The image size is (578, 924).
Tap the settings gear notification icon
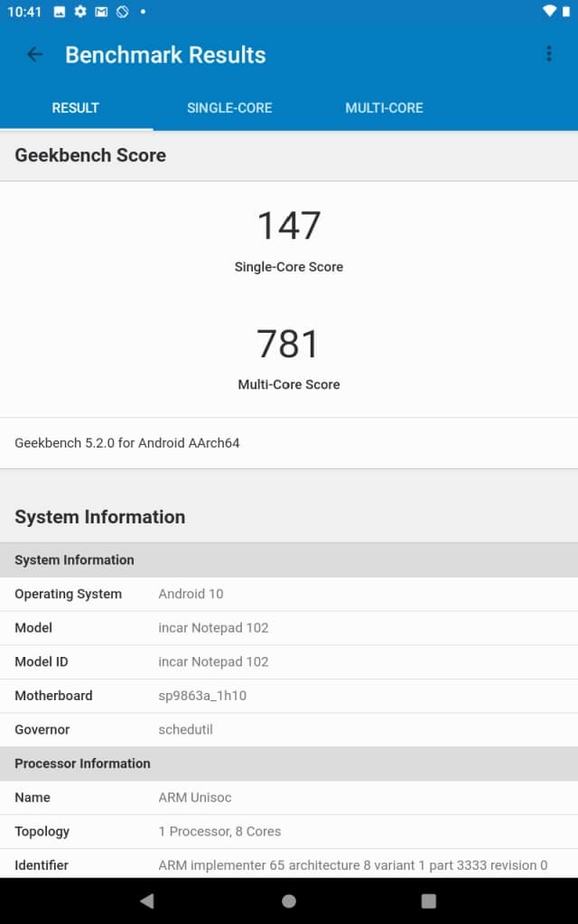[80, 12]
